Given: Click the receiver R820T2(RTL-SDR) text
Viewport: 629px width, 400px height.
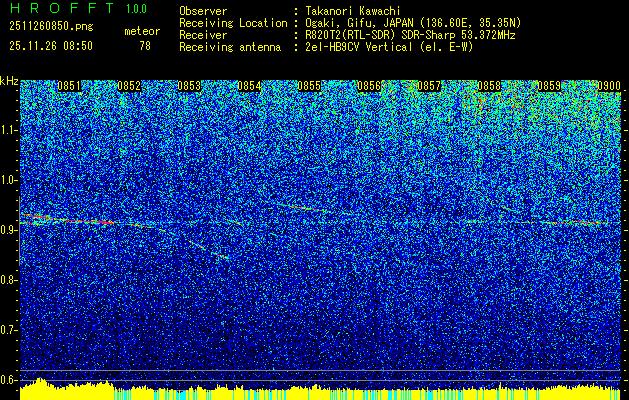Looking at the screenshot, I should [410, 35].
